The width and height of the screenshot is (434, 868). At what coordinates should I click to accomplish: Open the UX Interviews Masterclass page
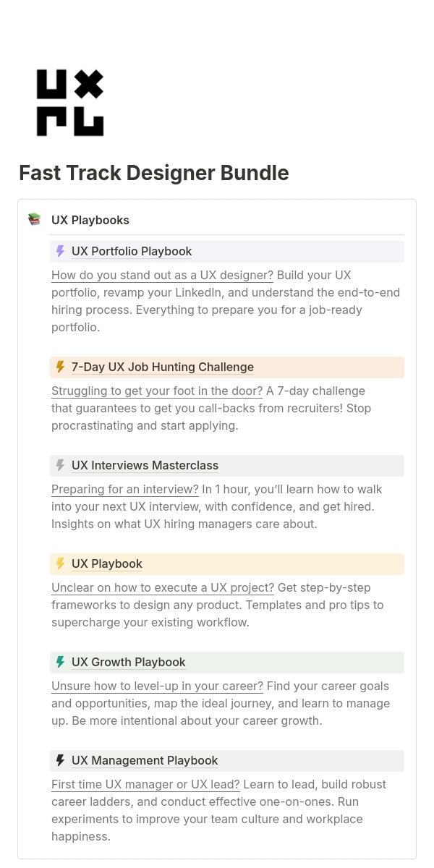tap(145, 466)
